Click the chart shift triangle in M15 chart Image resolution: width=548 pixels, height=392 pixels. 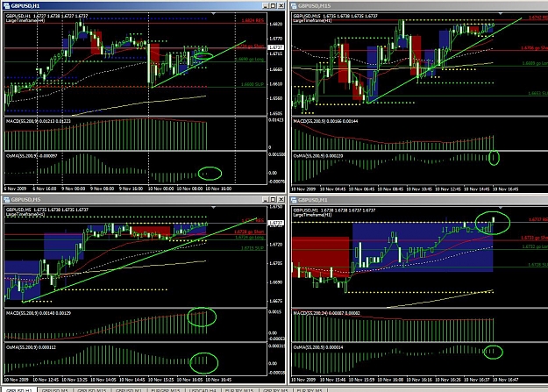coord(501,14)
